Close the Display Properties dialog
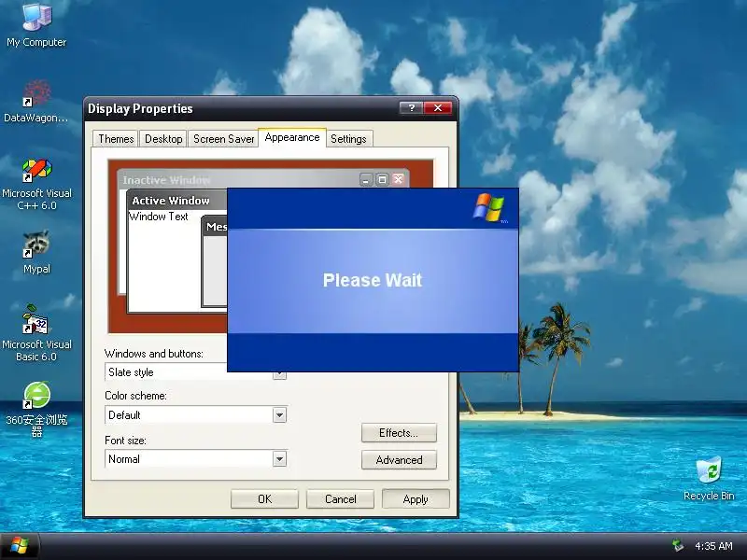This screenshot has height=560, width=747. tap(438, 108)
